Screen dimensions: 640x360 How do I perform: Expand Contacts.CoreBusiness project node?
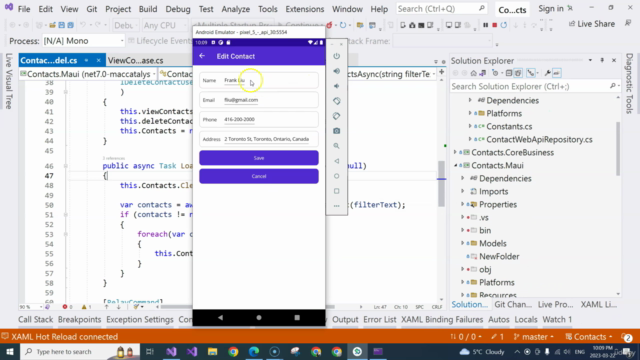tap(456, 152)
